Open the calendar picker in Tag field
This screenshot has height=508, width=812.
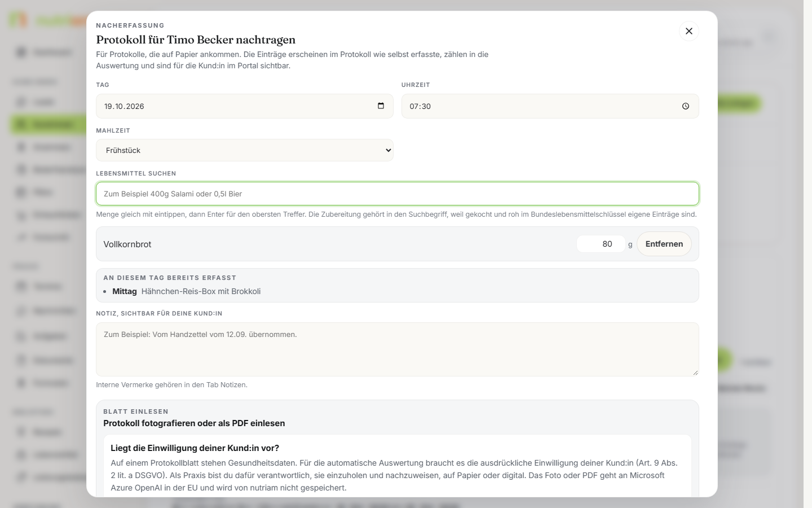[x=381, y=106]
